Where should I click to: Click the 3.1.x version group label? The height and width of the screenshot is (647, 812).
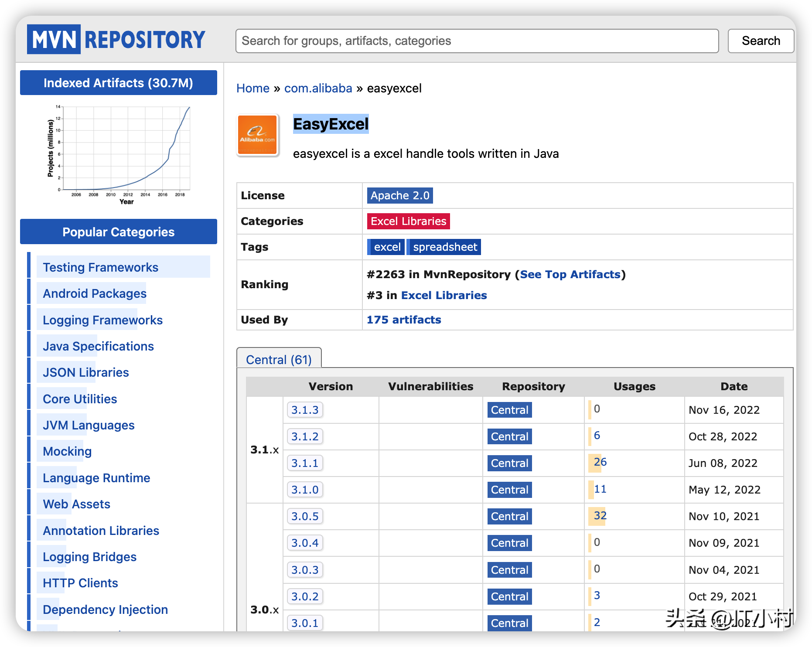click(264, 450)
